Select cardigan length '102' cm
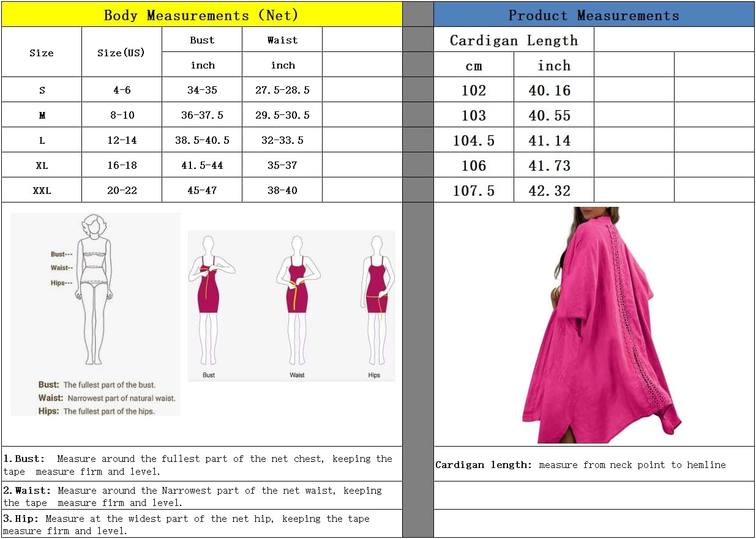Image resolution: width=756 pixels, height=539 pixels. coord(474,90)
